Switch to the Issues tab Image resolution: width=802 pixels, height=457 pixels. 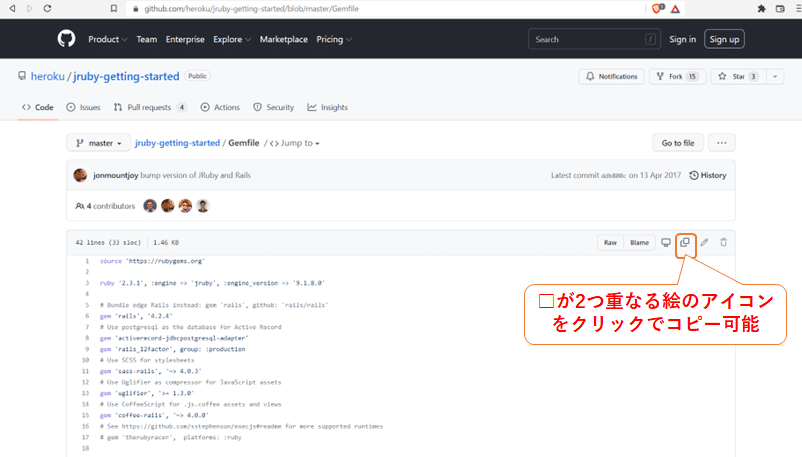83,107
